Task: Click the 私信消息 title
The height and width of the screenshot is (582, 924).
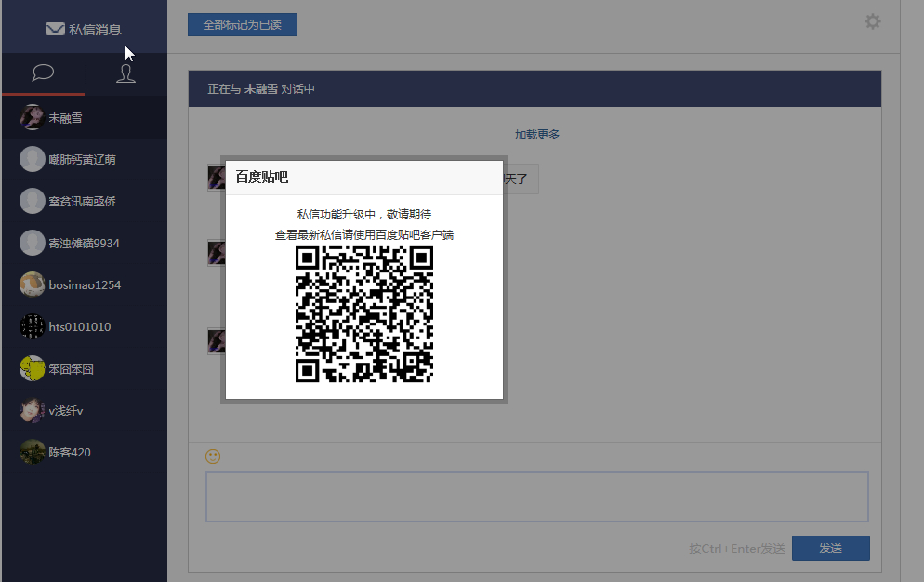Action: point(95,30)
